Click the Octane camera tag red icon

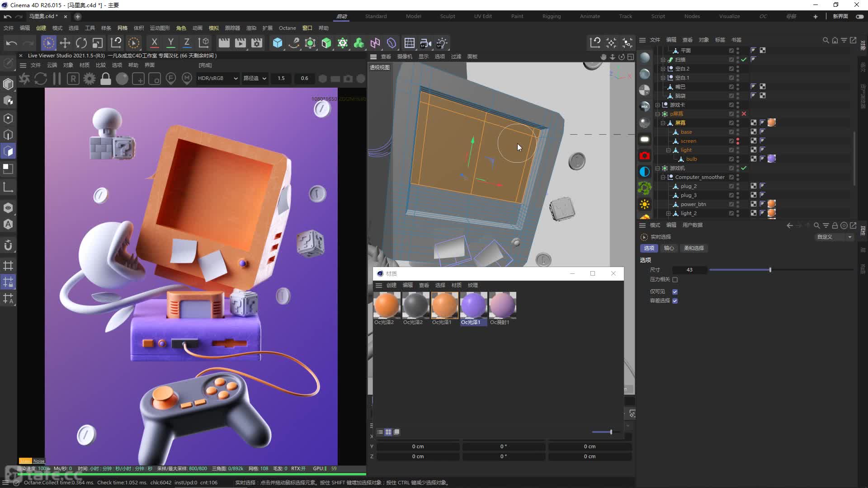[x=645, y=156]
